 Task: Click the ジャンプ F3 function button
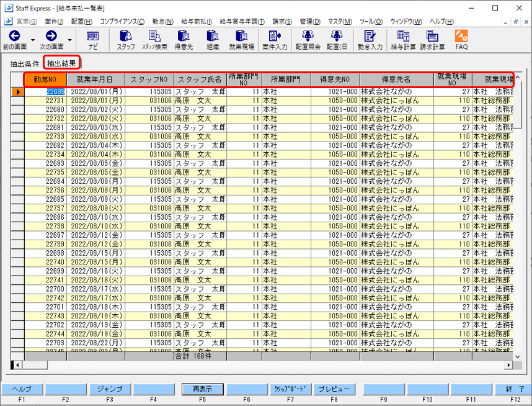coord(110,389)
